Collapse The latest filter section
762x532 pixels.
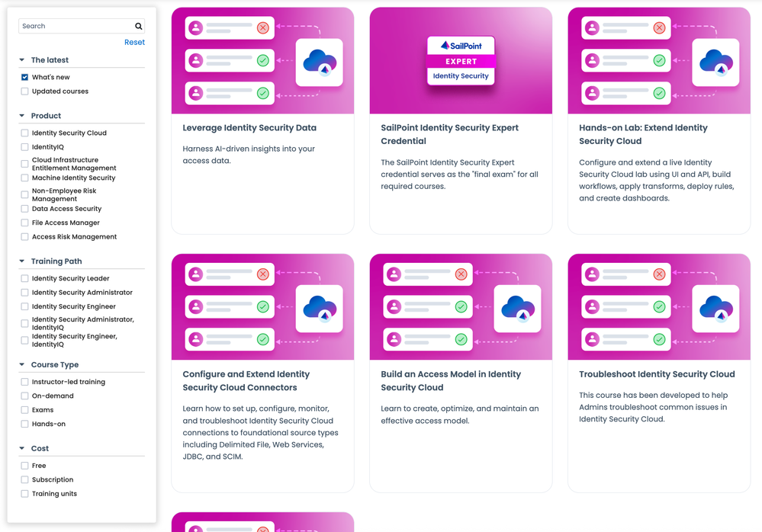pyautogui.click(x=22, y=60)
